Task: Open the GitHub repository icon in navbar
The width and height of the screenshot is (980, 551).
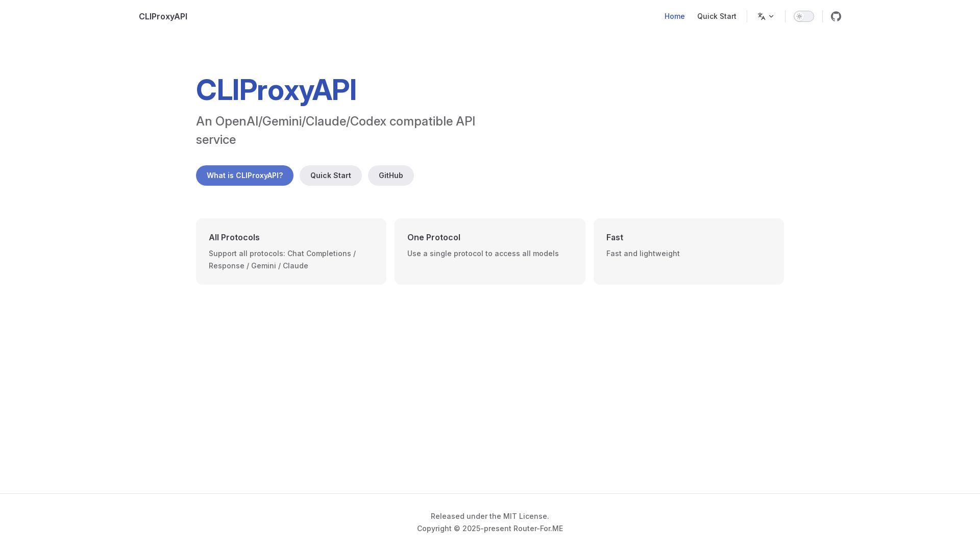Action: click(836, 16)
